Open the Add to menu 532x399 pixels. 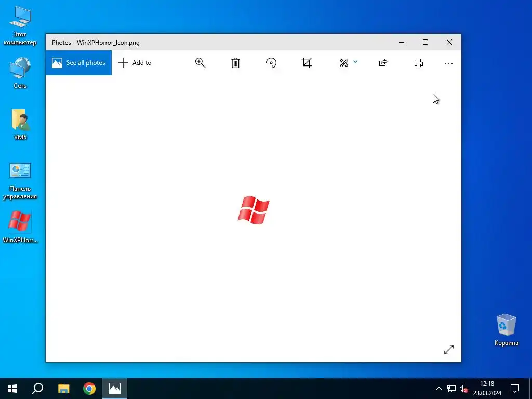coord(135,63)
